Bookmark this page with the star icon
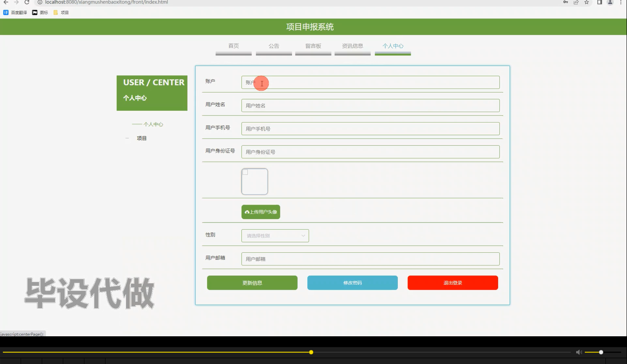This screenshot has width=627, height=364. (x=586, y=2)
